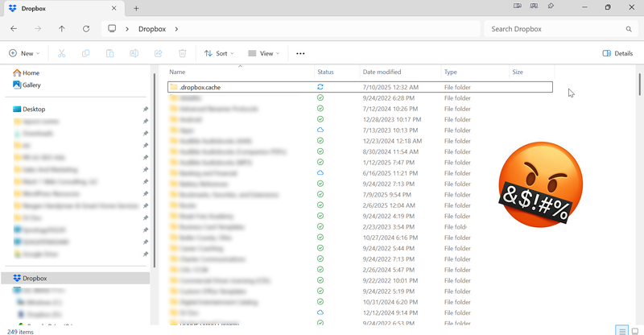Switch to large icons view in status bar
This screenshot has height=335, width=644.
tap(635, 330)
